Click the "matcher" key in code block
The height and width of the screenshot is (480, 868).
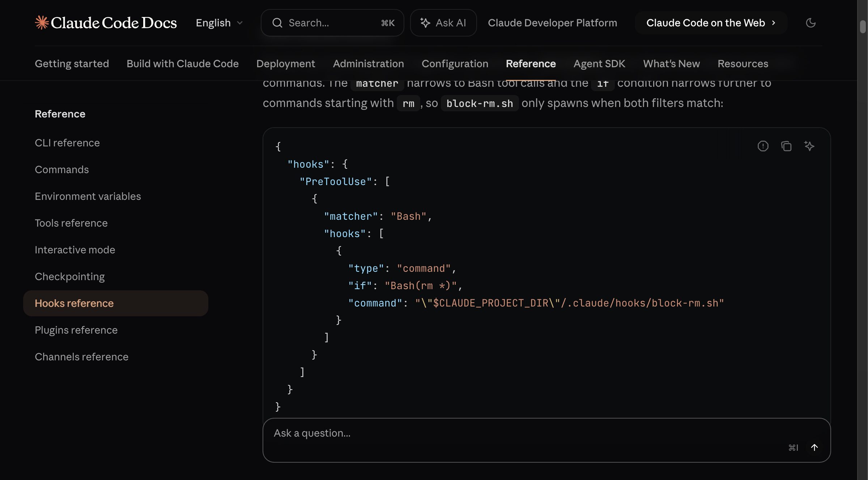tap(351, 216)
